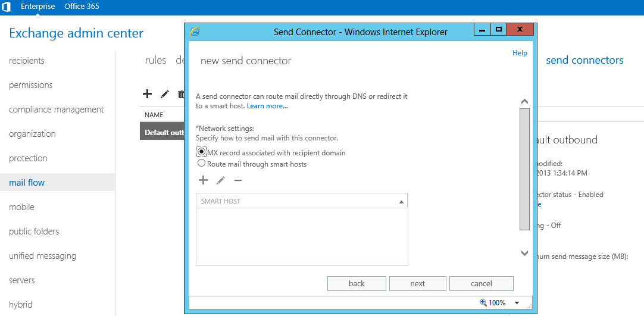Click the cancel button

[482, 284]
